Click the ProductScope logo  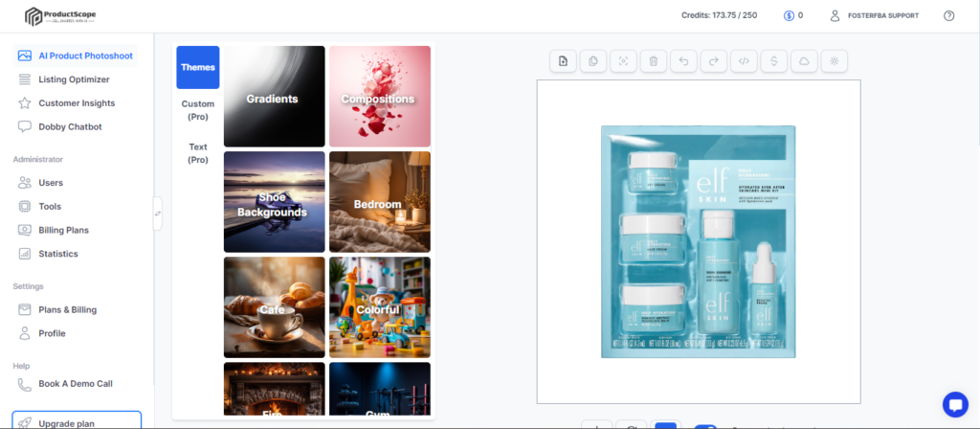coord(60,16)
